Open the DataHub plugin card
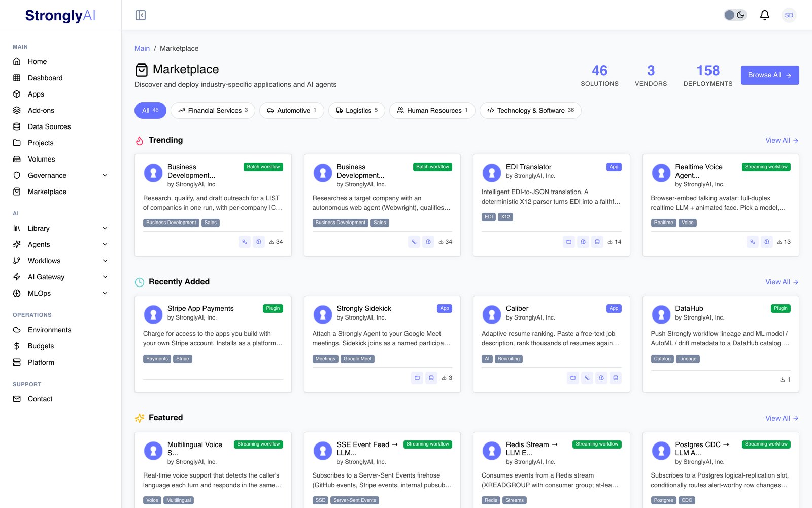 pos(721,344)
